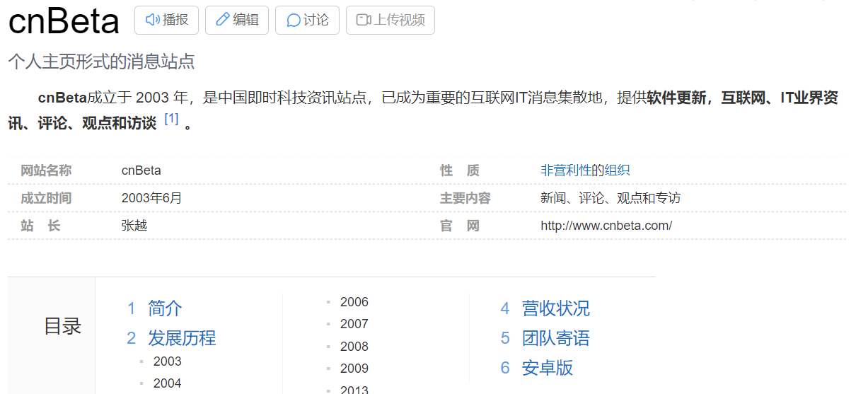Click the 目录 contents heading
This screenshot has width=868, height=394.
click(63, 326)
